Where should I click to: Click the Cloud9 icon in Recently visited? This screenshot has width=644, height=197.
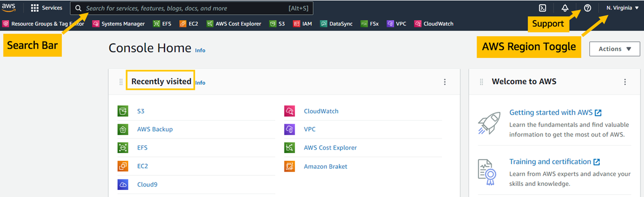point(123,184)
